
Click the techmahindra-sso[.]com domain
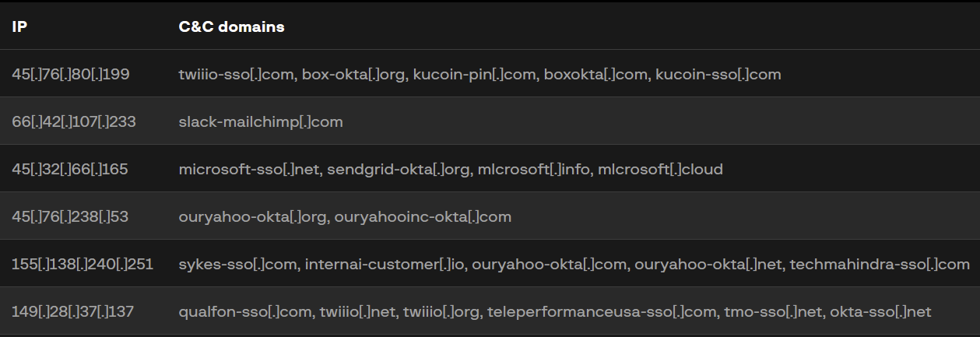pyautogui.click(x=880, y=265)
